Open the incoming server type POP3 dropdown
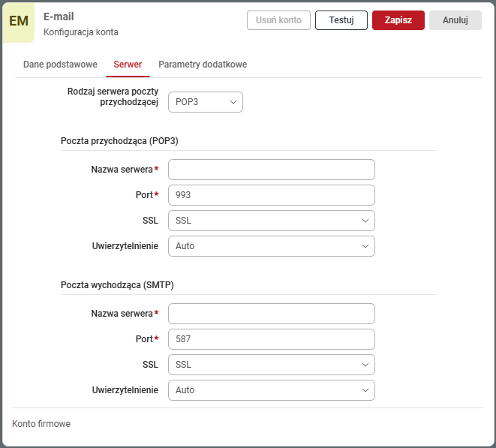This screenshot has height=448, width=496. 205,102
